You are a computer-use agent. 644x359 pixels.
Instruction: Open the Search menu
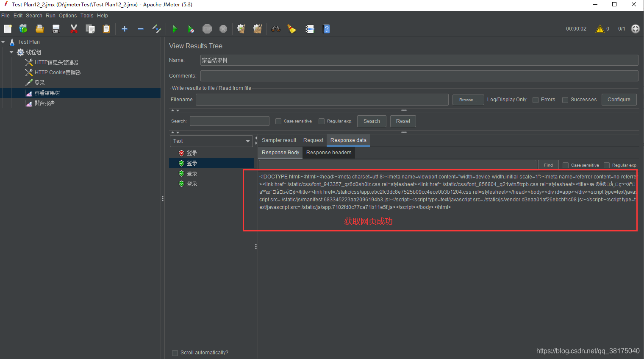34,16
